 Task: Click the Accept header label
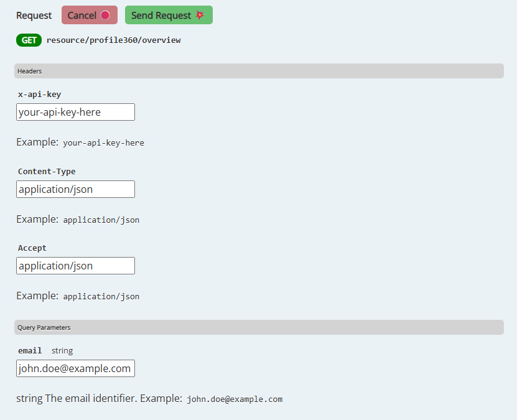[x=32, y=248]
